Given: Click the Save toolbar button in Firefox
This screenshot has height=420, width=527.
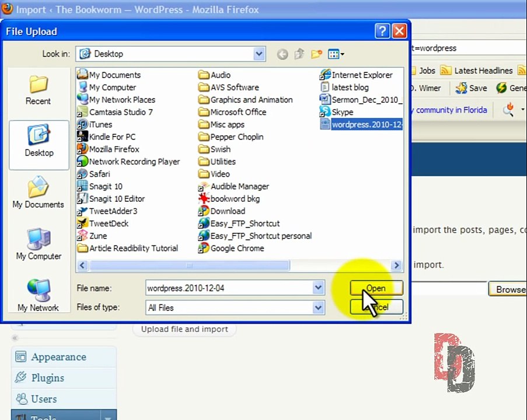Looking at the screenshot, I should [471, 88].
